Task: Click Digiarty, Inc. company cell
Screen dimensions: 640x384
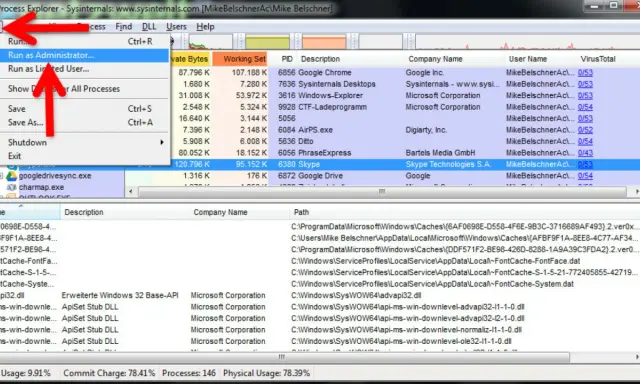Action: 426,130
